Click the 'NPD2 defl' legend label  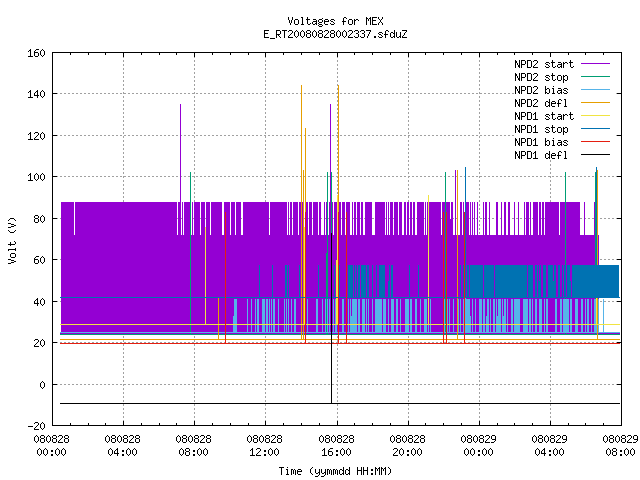(x=541, y=103)
